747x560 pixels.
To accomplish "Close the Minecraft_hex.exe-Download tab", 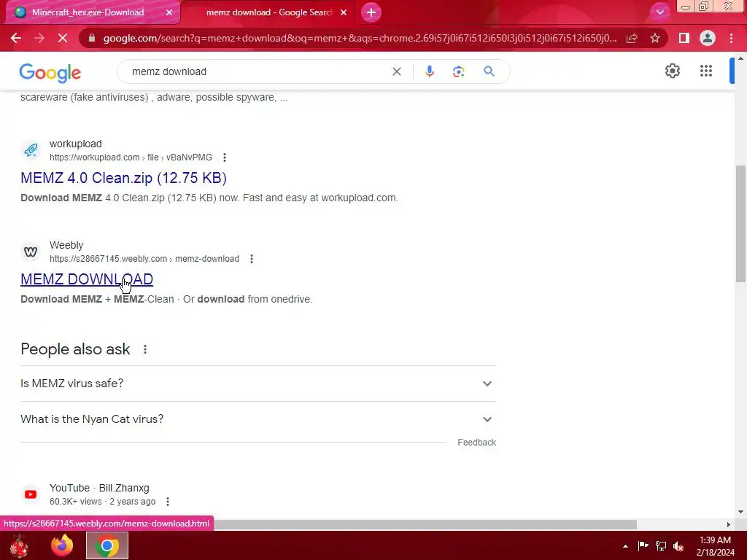I will tap(169, 12).
